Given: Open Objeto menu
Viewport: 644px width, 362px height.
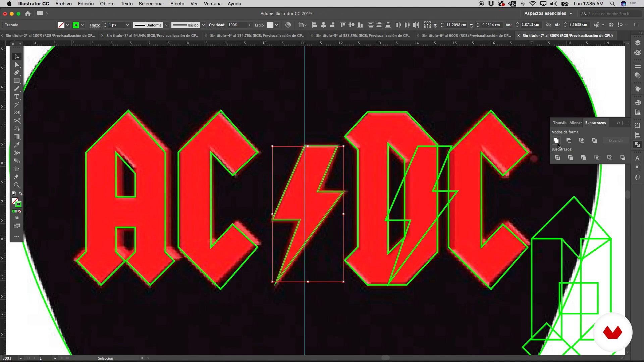Looking at the screenshot, I should [107, 4].
